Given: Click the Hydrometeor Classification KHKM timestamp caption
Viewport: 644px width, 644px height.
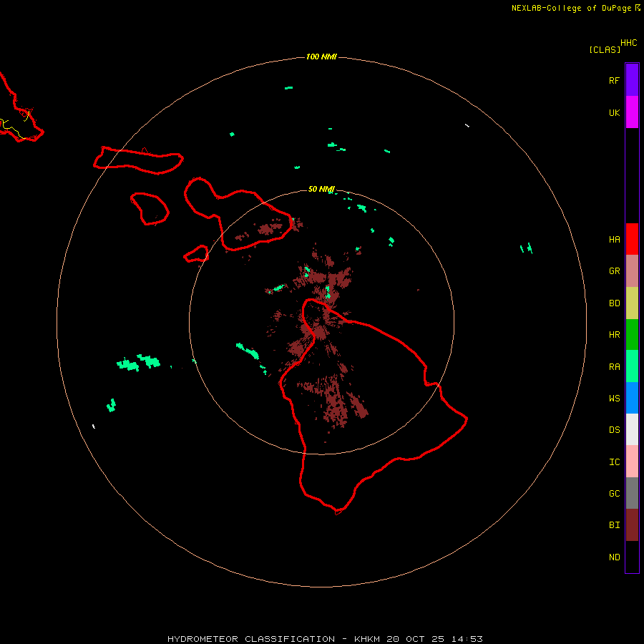Looking at the screenshot, I should click(325, 639).
